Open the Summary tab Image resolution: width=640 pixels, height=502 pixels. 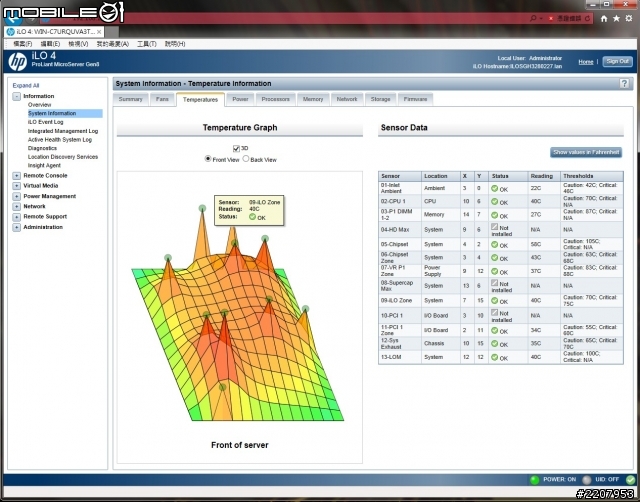click(131, 99)
